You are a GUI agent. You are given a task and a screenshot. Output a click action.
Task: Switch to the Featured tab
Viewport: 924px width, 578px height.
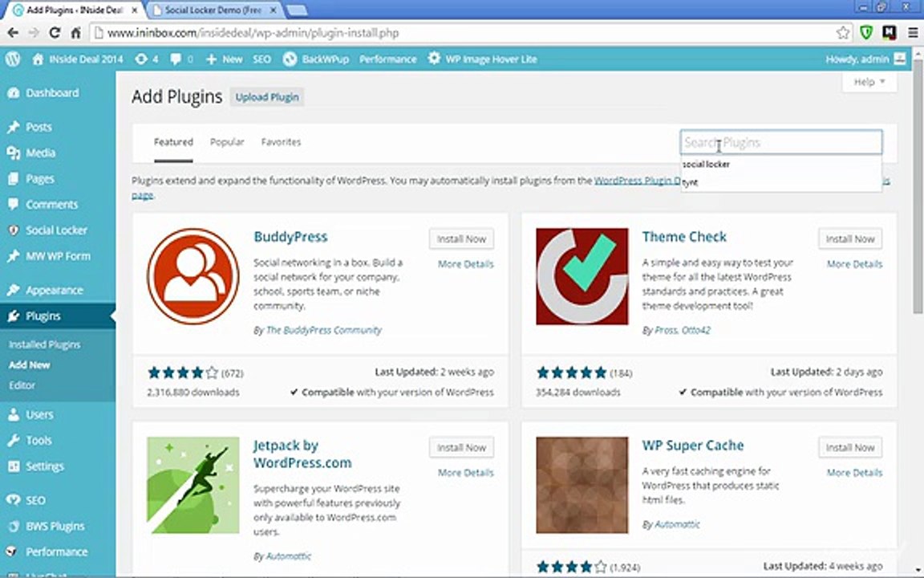[x=173, y=142]
